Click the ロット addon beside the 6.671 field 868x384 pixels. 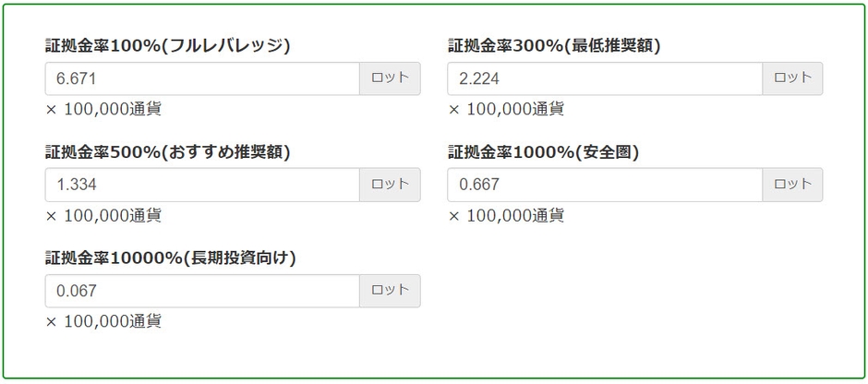click(x=390, y=78)
